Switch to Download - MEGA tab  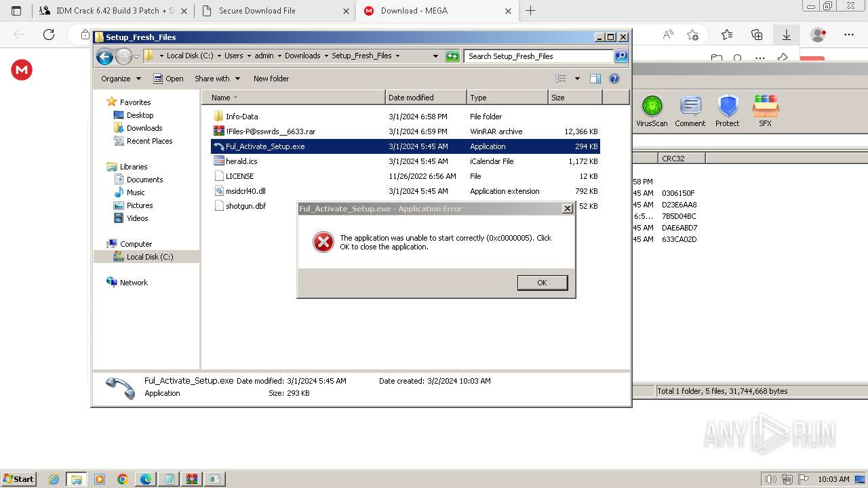pyautogui.click(x=437, y=11)
